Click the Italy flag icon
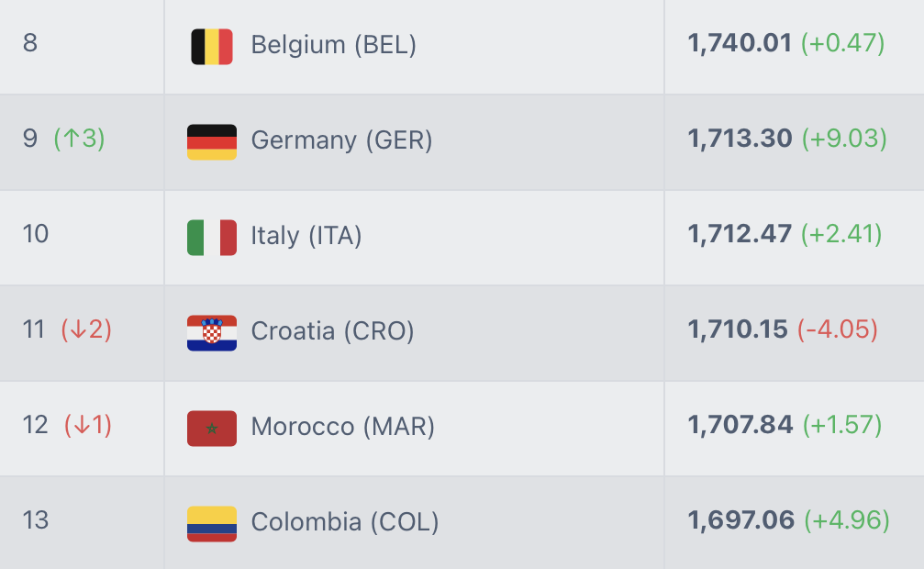The height and width of the screenshot is (569, 924). click(211, 237)
